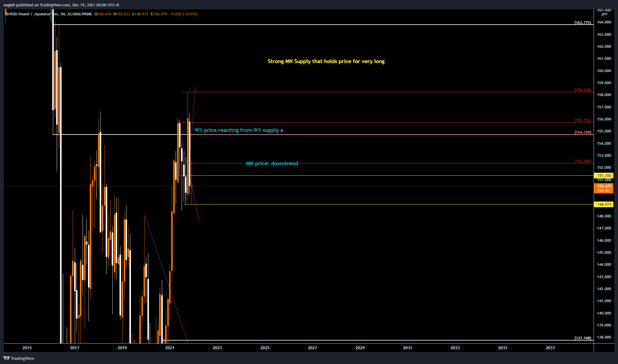The height and width of the screenshot is (364, 618).
Task: Click the change value −0.020 (−0.01%)
Action: [x=183, y=14]
